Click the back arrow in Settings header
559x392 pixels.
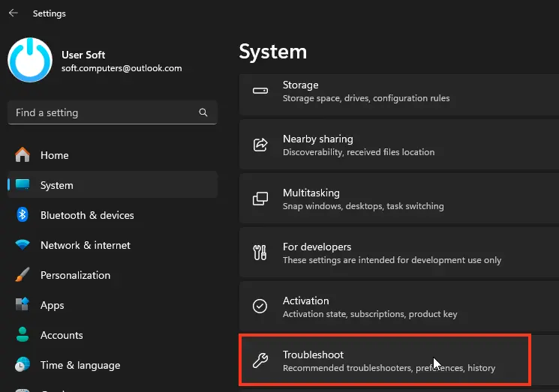pos(13,13)
